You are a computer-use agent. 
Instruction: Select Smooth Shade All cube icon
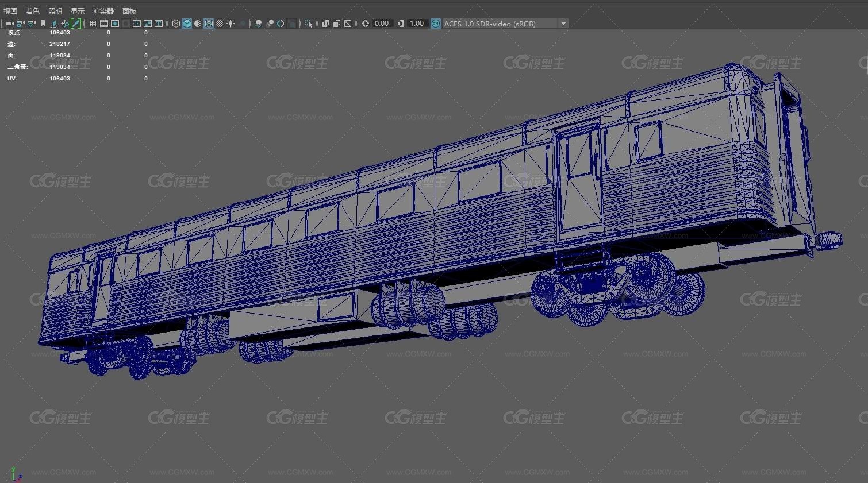point(187,24)
